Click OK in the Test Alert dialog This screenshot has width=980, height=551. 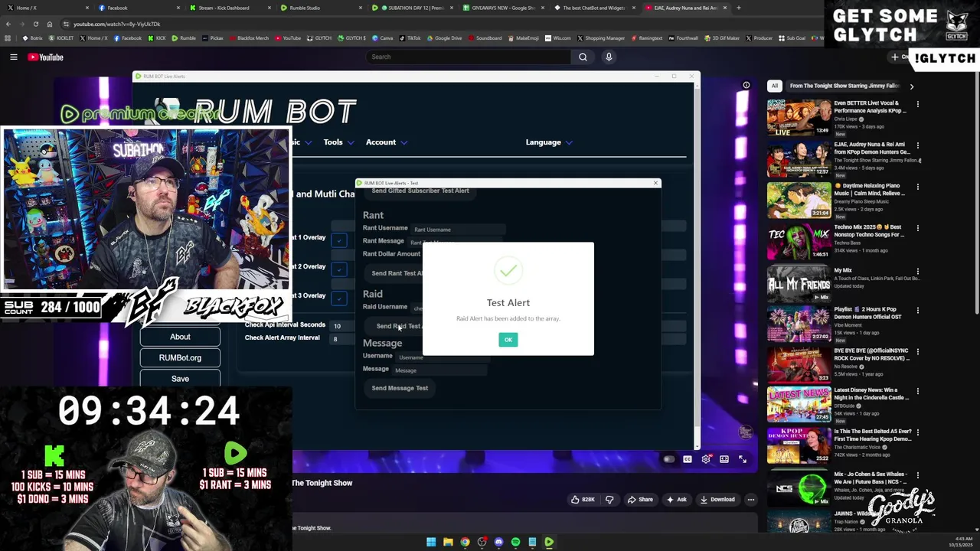point(508,340)
